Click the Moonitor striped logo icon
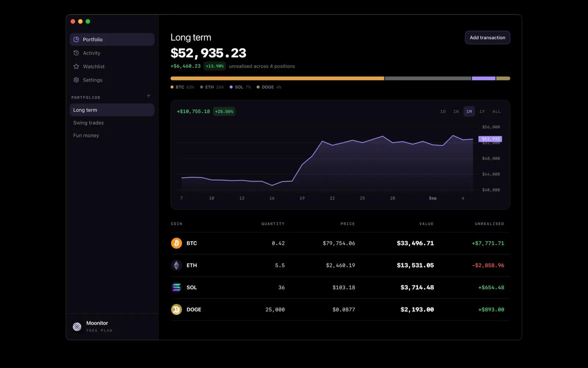Viewport: 588px width, 368px height. point(77,326)
